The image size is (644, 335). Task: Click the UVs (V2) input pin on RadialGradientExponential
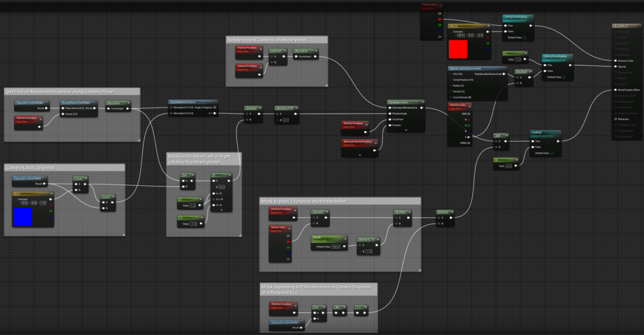coord(451,74)
